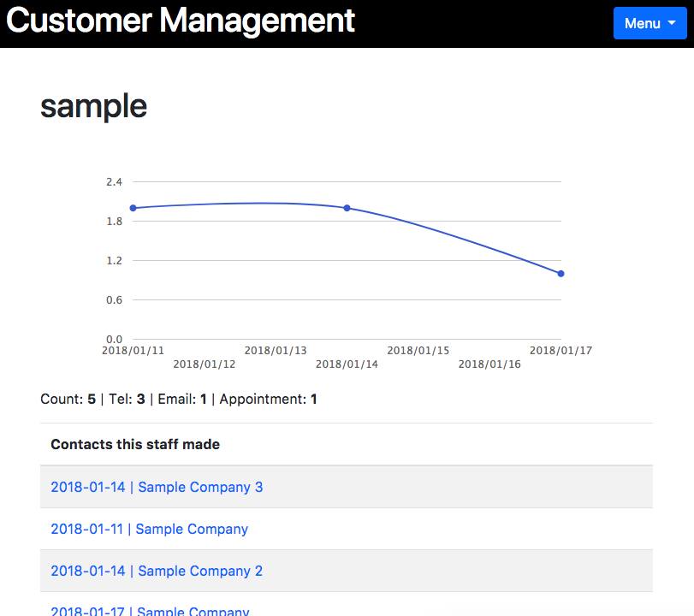Screen dimensions: 694x616
Task: Open the 2018-01-11 Sample Company contact
Action: tap(149, 529)
